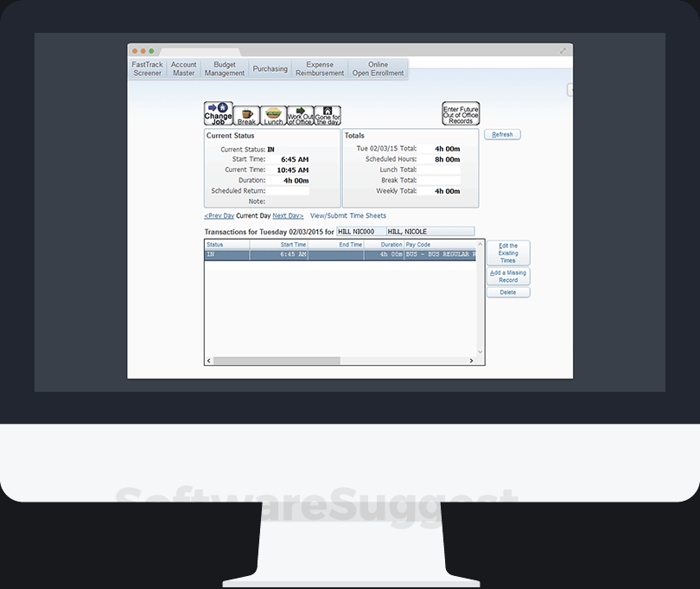
Task: Switch to the Expense Reimbursement tab
Action: 320,68
